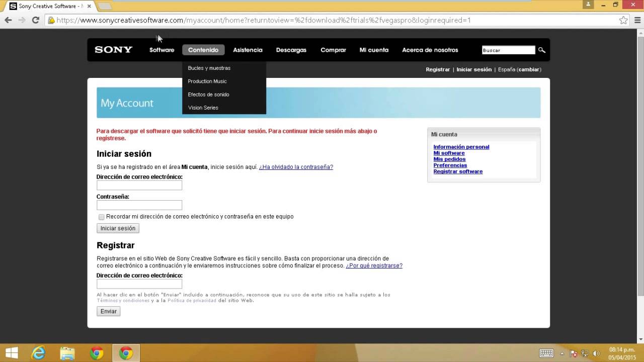Click the first Chrome taskbar icon

[x=97, y=353]
